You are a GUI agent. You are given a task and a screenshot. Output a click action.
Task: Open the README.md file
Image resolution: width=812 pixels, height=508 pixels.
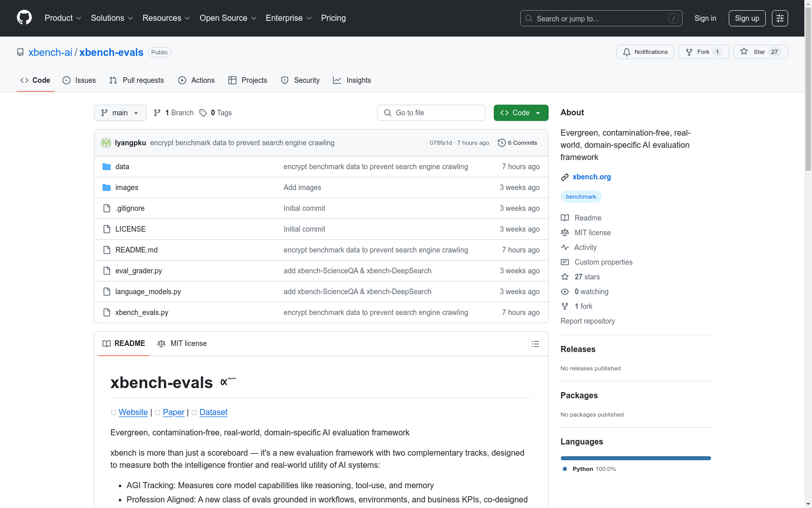pos(137,250)
